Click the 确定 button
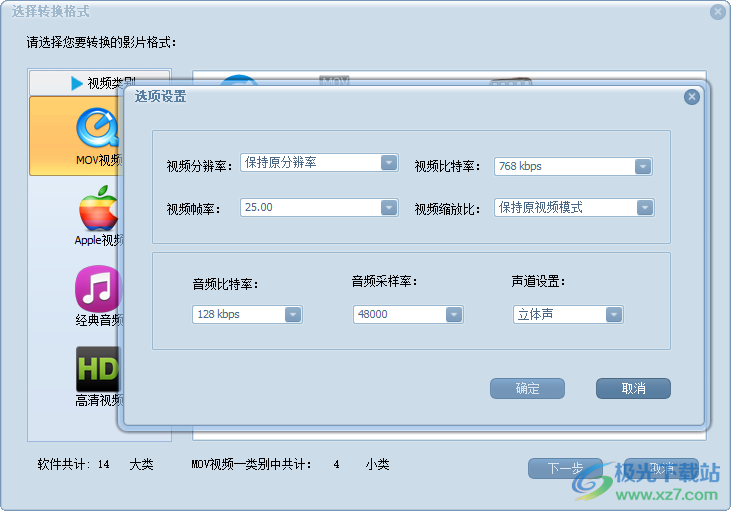 [527, 388]
